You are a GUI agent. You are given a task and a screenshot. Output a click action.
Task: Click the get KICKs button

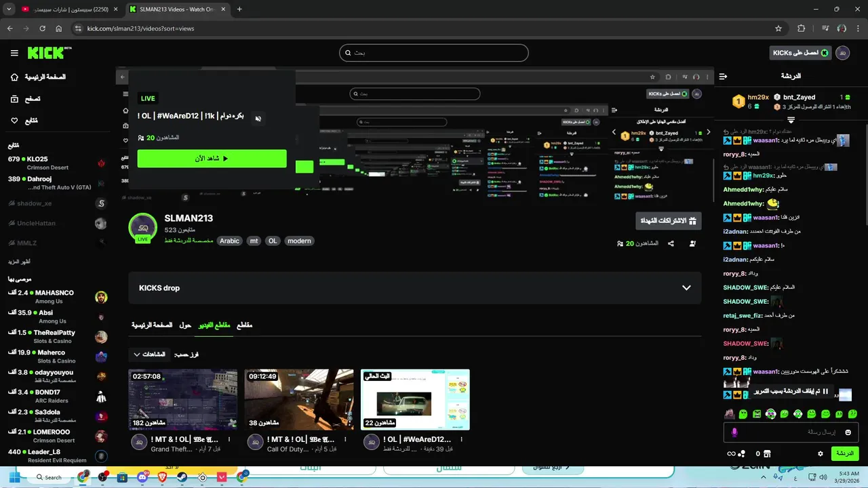800,53
